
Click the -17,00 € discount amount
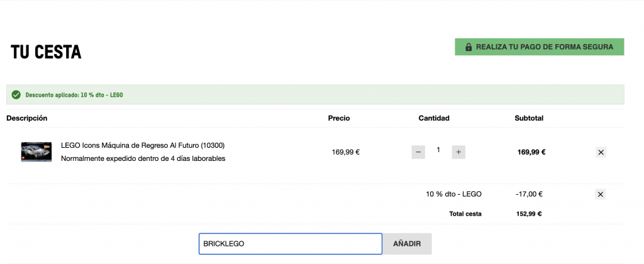coord(529,194)
